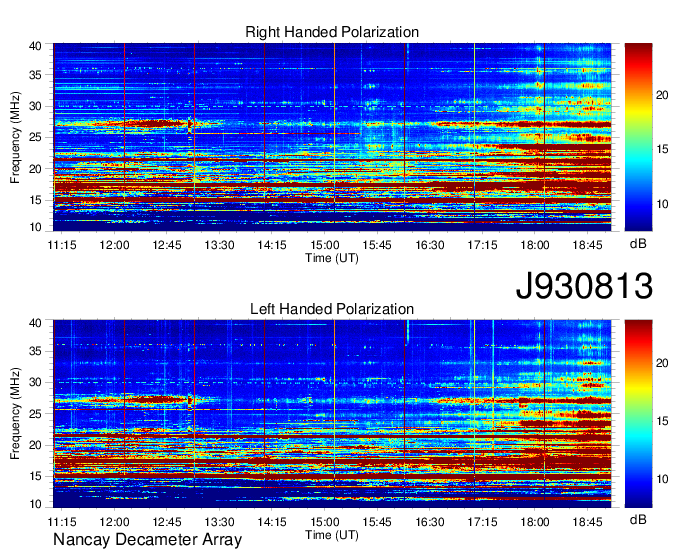Click the dB unit label of right-handed color bar

point(638,244)
